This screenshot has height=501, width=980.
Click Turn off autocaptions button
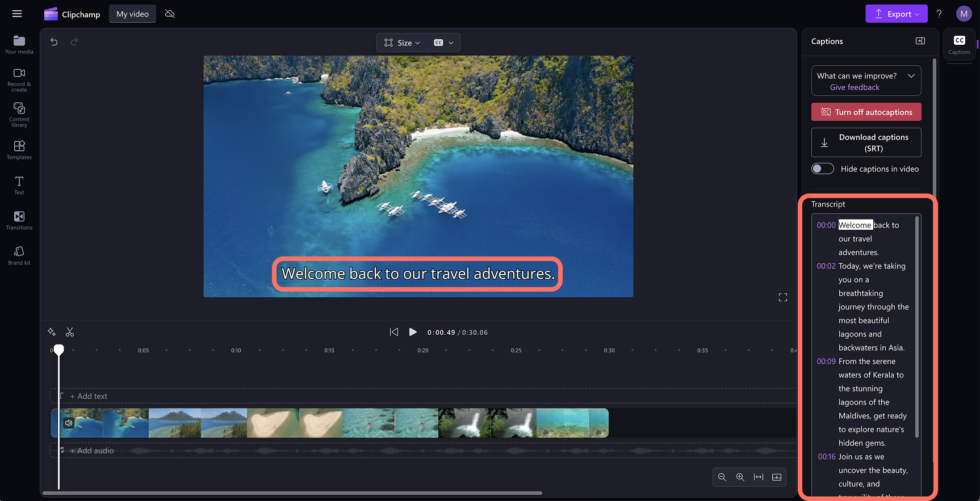point(866,112)
